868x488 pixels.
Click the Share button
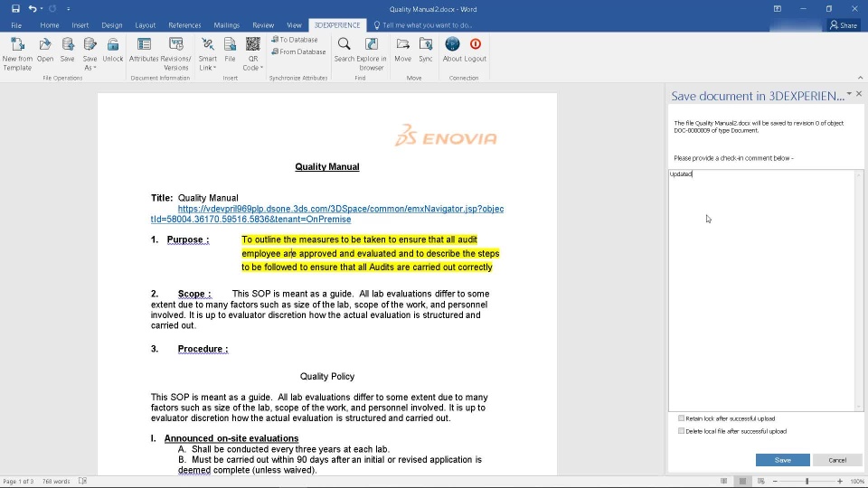[843, 25]
